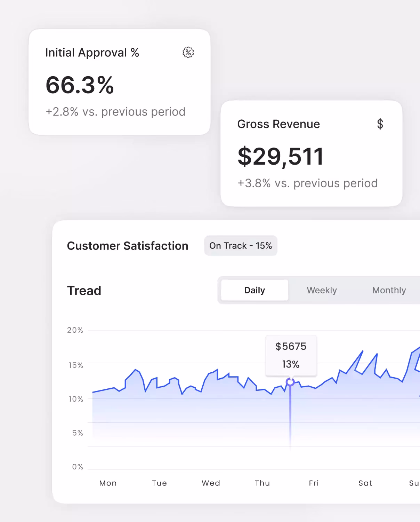420x522 pixels.
Task: Click the Customer Satisfaction heading
Action: pyautogui.click(x=128, y=246)
